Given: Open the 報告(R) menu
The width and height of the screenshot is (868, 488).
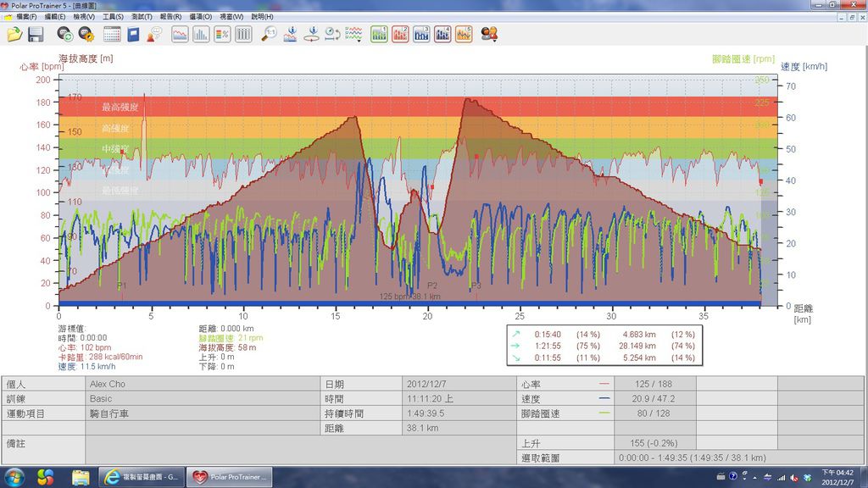Looking at the screenshot, I should tap(171, 17).
